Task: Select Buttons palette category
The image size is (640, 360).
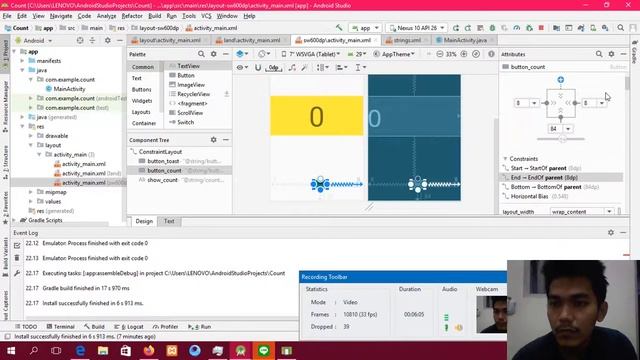Action: (142, 89)
